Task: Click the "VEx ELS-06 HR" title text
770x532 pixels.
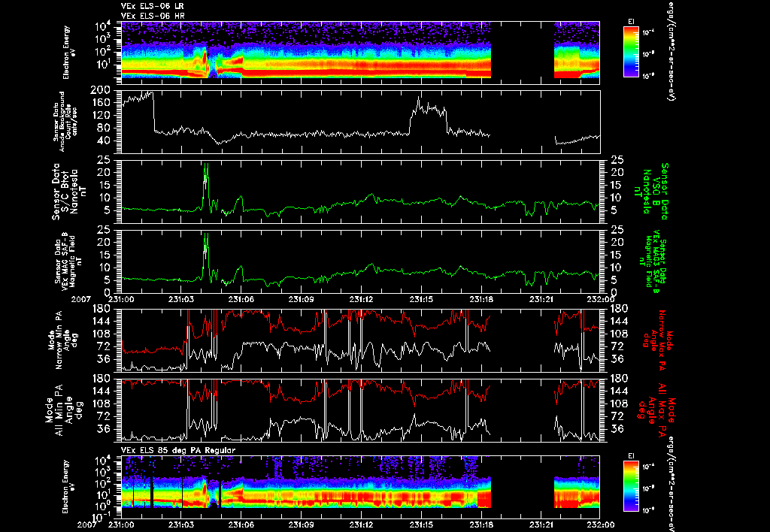Action: coord(153,17)
